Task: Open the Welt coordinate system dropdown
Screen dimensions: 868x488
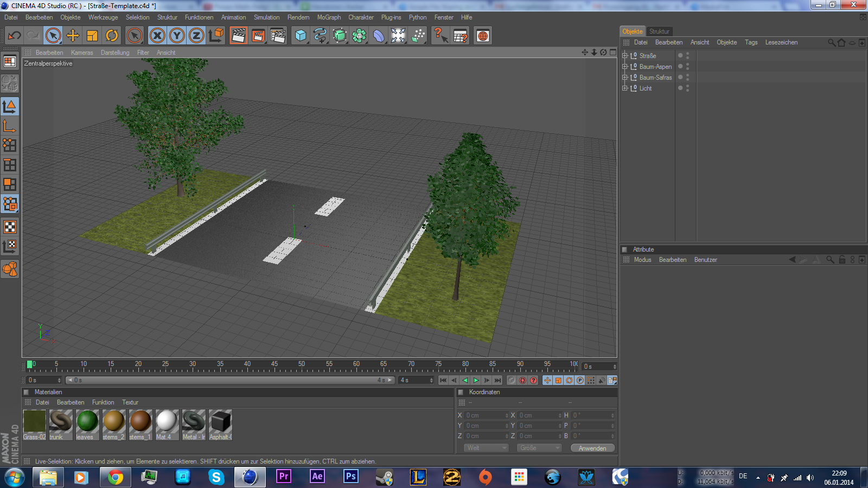Action: [486, 447]
